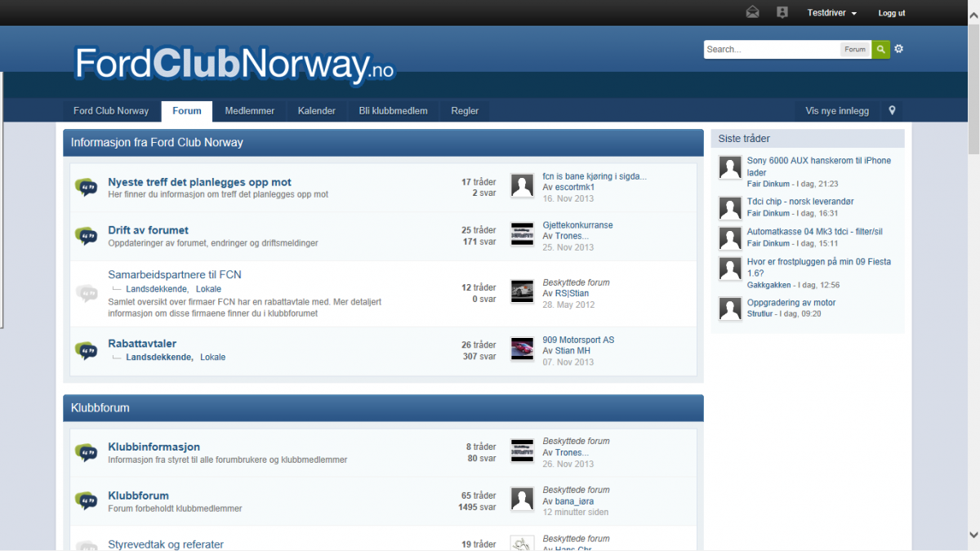Click Informasjon fra Ford Club Norway header

[x=383, y=143]
